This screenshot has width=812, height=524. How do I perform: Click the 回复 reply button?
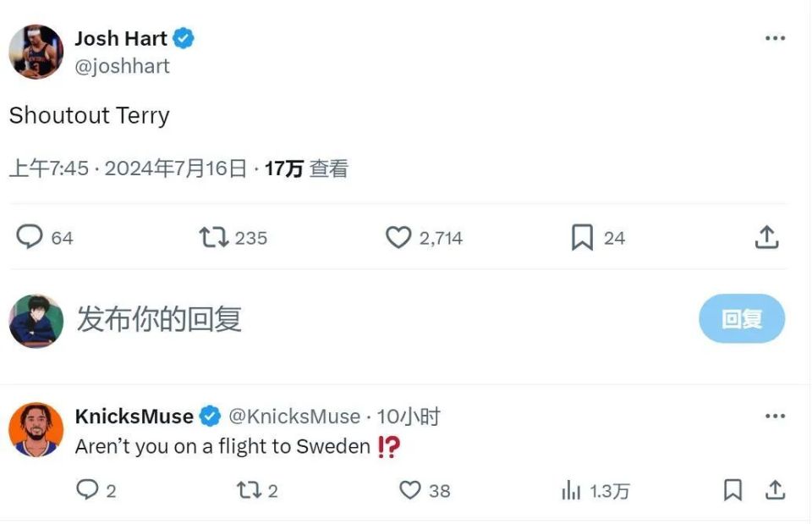click(x=742, y=319)
